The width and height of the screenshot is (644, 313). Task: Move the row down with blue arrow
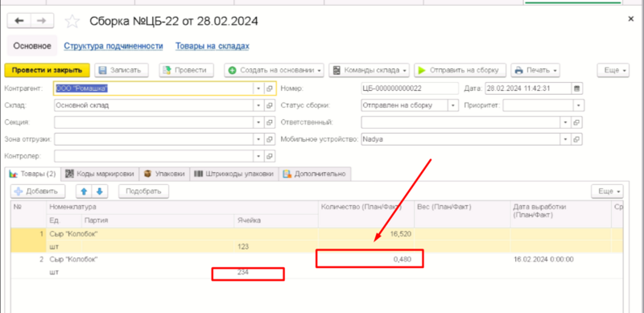(x=99, y=192)
